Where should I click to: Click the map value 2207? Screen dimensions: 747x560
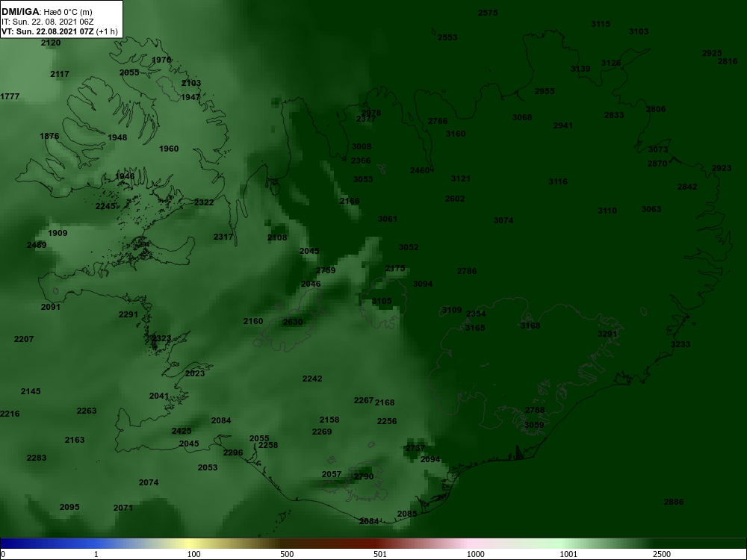tap(24, 339)
